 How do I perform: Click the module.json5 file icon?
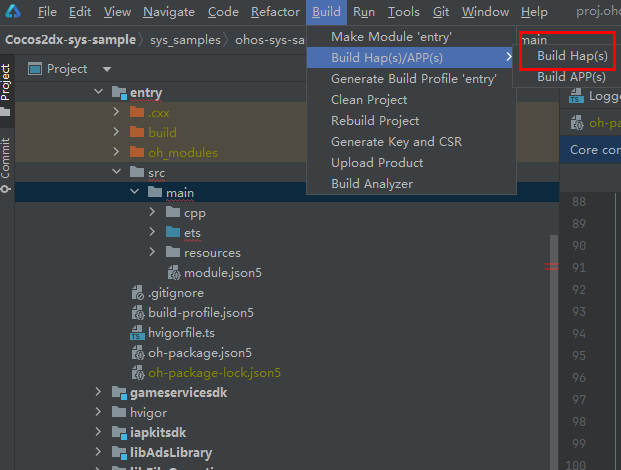coord(174,273)
